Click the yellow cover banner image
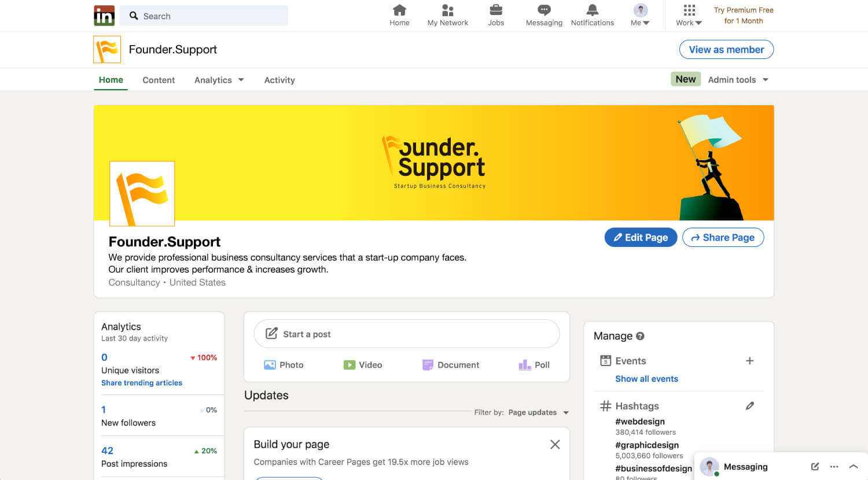This screenshot has height=480, width=868. click(434, 163)
